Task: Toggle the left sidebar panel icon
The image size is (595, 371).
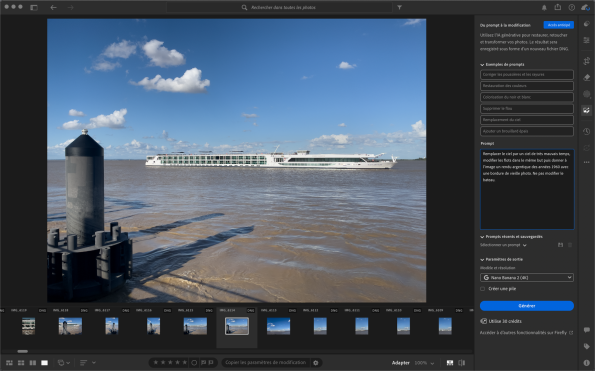Action: 34,7
